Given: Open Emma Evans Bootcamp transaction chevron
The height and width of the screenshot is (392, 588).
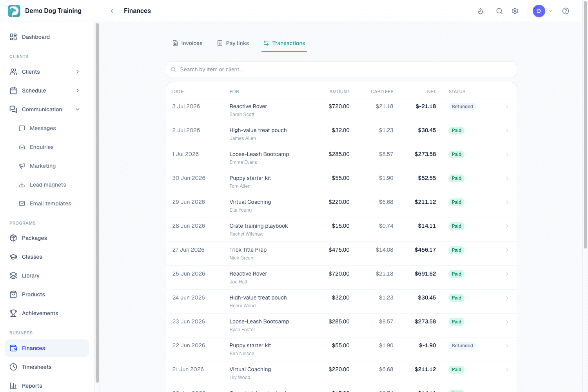Looking at the screenshot, I should click(507, 154).
